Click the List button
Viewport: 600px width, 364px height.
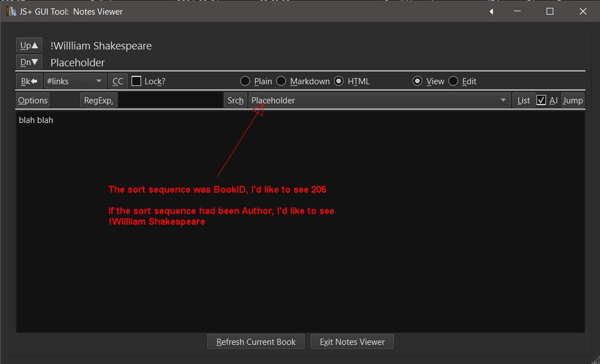(x=524, y=100)
